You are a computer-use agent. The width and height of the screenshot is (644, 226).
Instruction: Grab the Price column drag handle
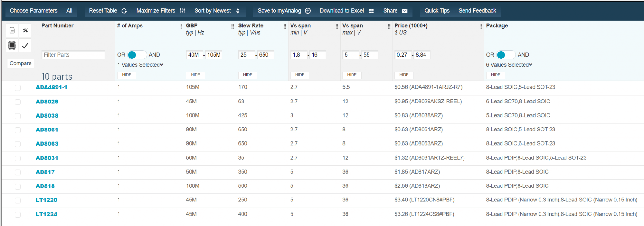point(480,26)
